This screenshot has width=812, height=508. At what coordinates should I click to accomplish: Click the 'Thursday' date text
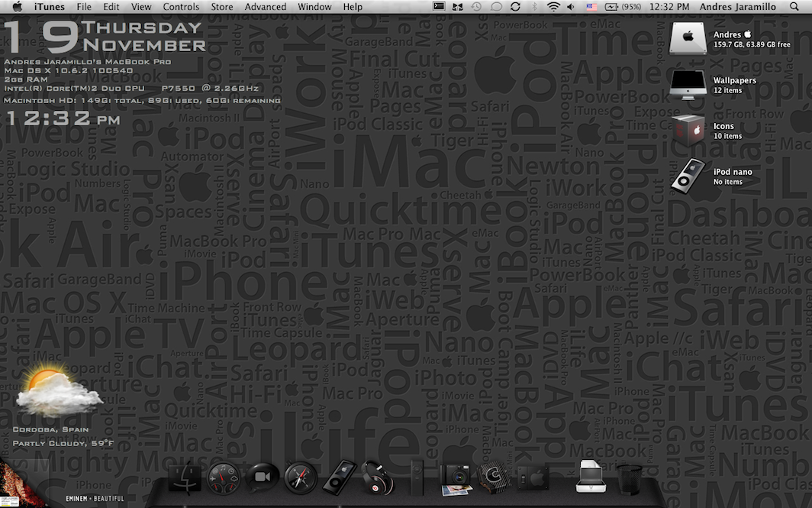pyautogui.click(x=141, y=28)
